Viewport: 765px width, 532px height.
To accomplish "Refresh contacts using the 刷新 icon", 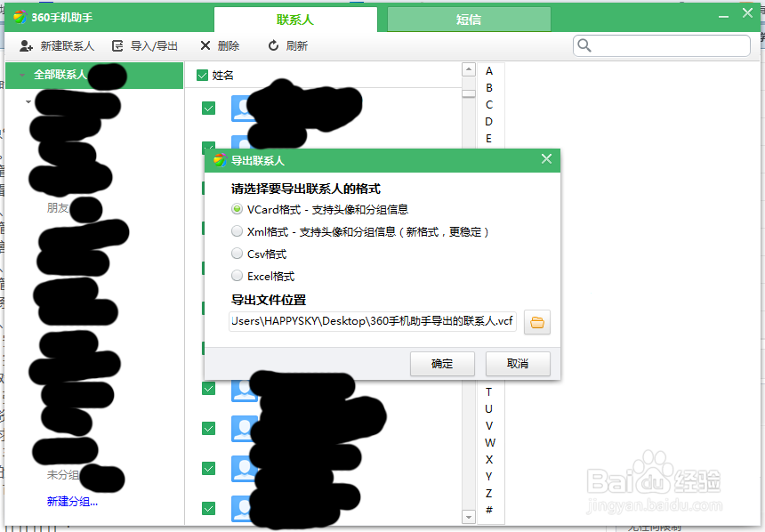I will [273, 43].
